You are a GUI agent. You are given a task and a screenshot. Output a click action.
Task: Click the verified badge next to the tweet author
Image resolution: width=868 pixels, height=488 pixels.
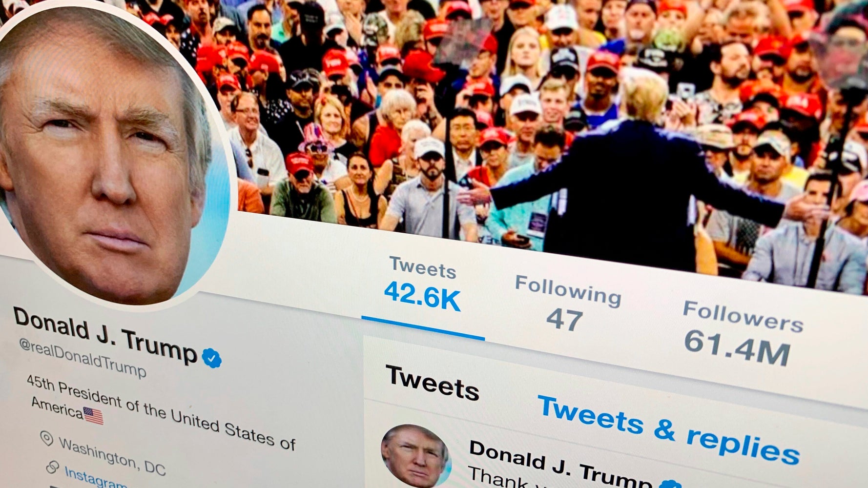[x=671, y=484]
